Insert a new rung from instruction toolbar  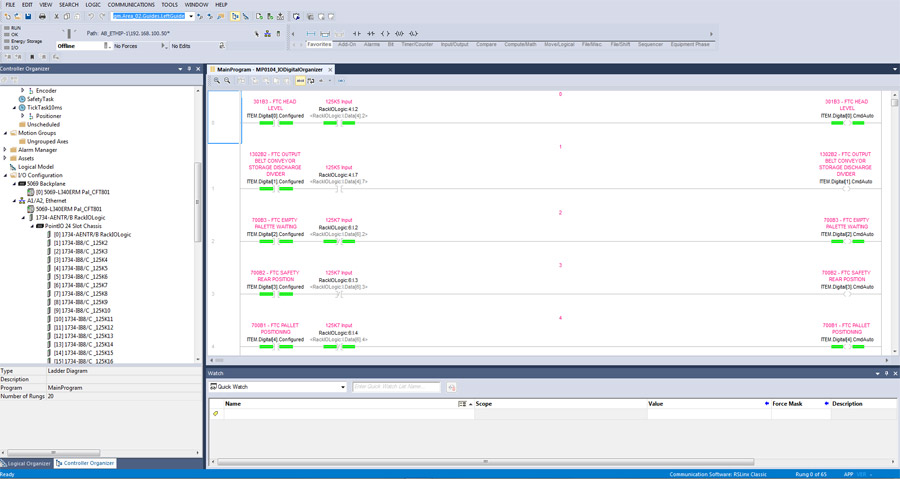[309, 34]
